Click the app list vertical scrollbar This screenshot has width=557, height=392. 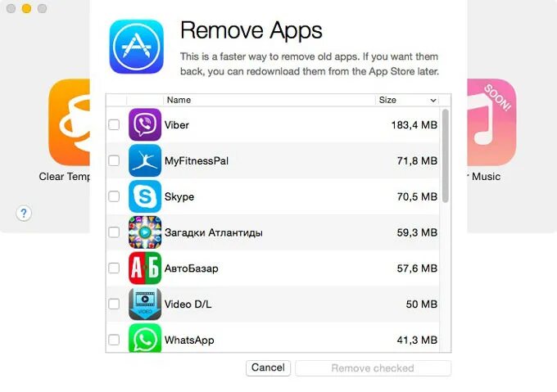(x=446, y=156)
